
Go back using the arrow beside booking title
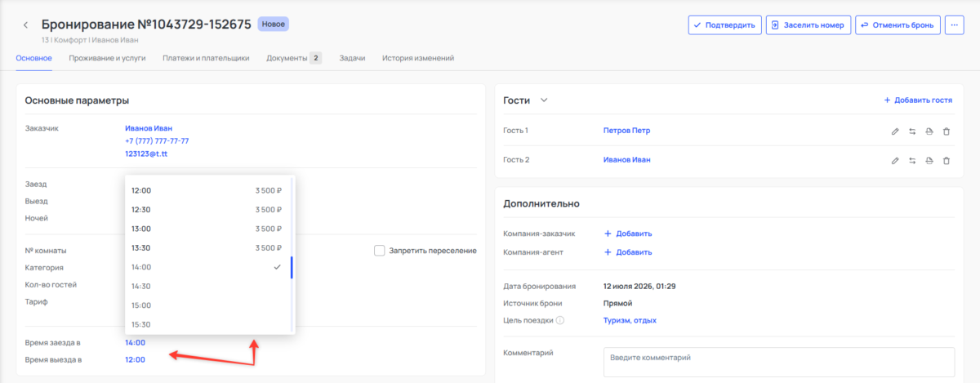pos(26,25)
